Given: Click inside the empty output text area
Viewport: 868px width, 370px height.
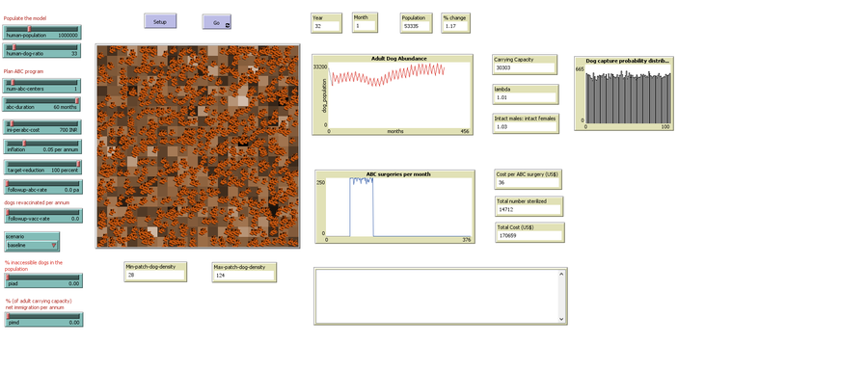Looking at the screenshot, I should (x=436, y=296).
